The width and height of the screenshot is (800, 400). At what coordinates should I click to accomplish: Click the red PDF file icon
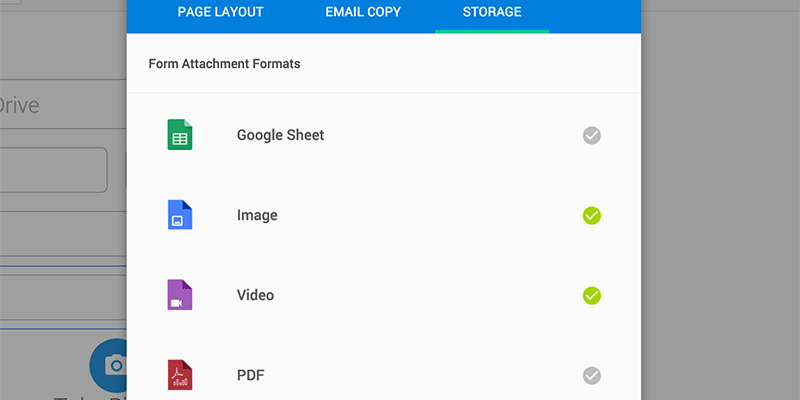[180, 375]
